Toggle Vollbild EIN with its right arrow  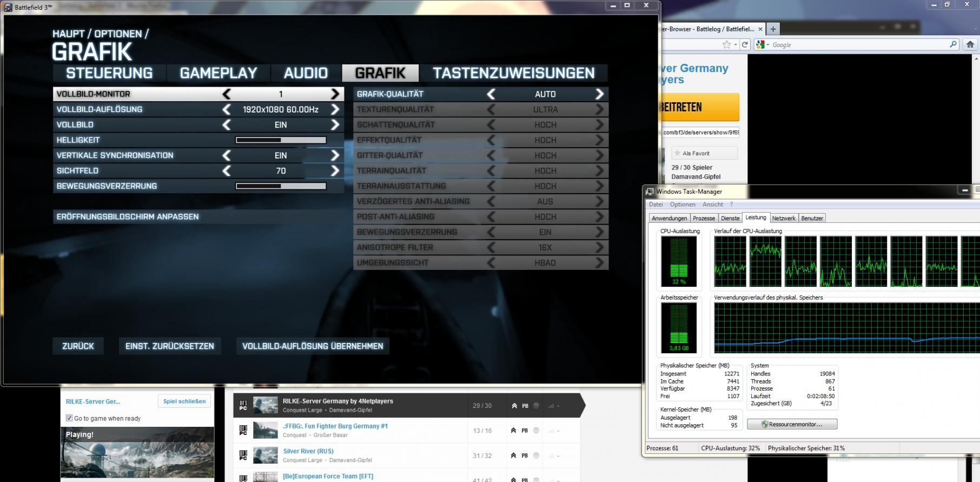[335, 125]
